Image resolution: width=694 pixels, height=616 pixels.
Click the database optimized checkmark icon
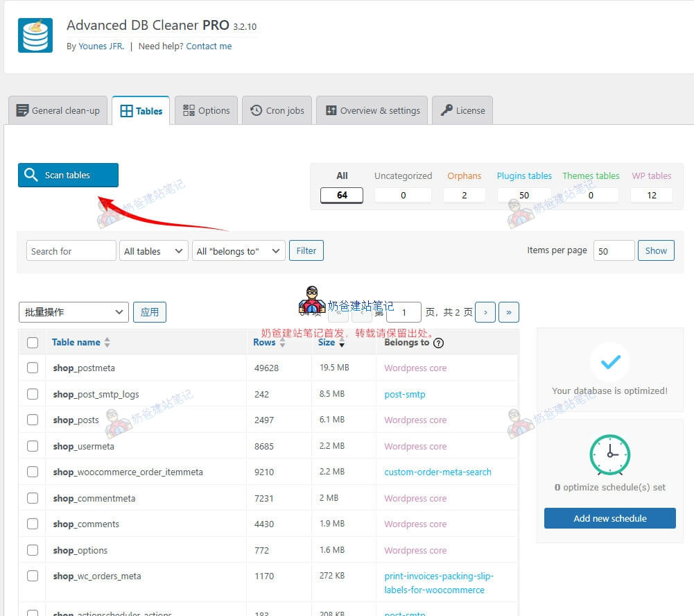point(609,361)
